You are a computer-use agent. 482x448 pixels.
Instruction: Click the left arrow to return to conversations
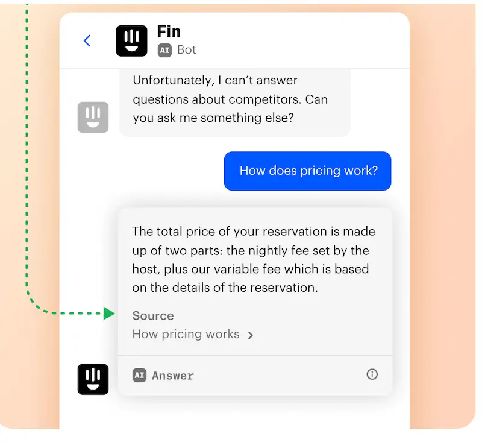click(x=87, y=40)
